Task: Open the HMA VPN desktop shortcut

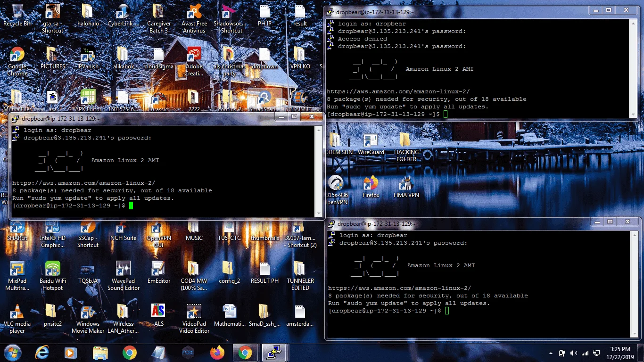Action: (406, 187)
